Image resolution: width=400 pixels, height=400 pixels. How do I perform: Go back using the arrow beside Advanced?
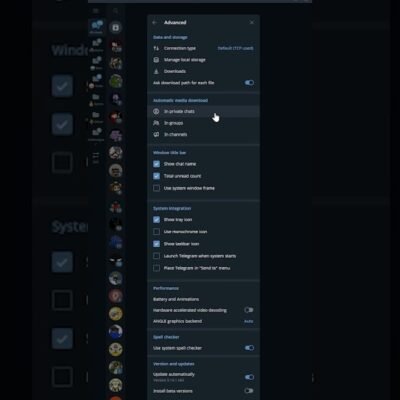154,23
